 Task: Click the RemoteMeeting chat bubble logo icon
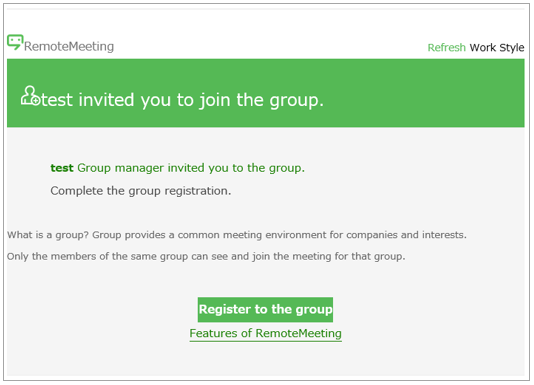[15, 42]
